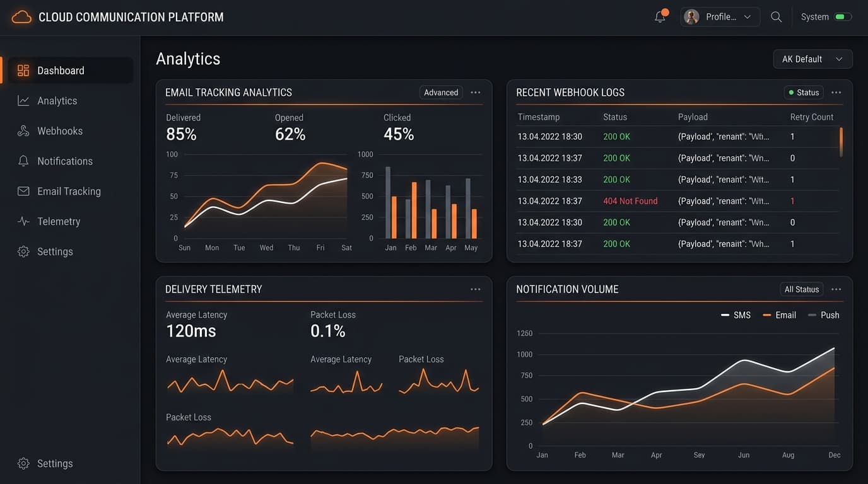Open the AK Default dropdown
This screenshot has height=484, width=868.
pos(812,59)
